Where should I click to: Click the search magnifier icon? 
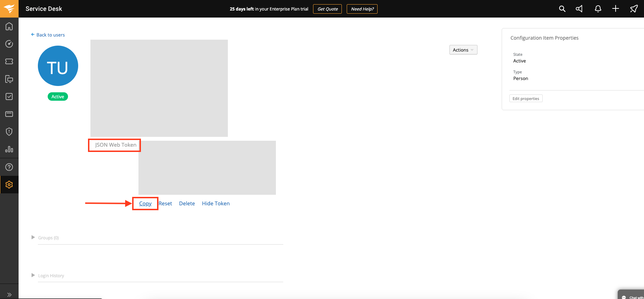point(562,9)
